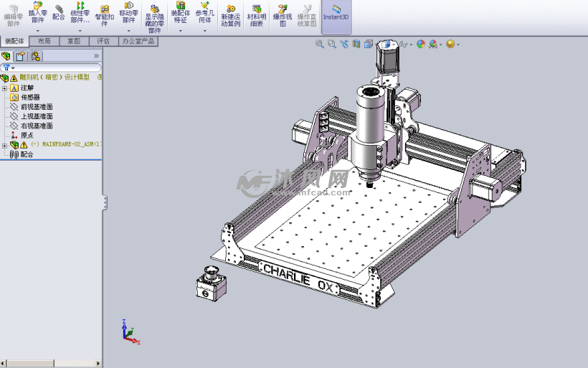Open FeatureManager design tree tab
Image resolution: width=588 pixels, height=368 pixels.
[6, 56]
